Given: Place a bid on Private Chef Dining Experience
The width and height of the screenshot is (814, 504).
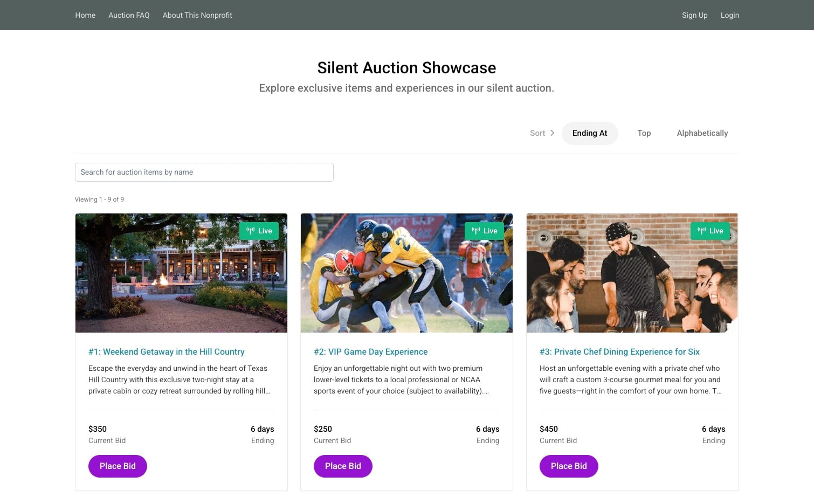Looking at the screenshot, I should [x=569, y=466].
